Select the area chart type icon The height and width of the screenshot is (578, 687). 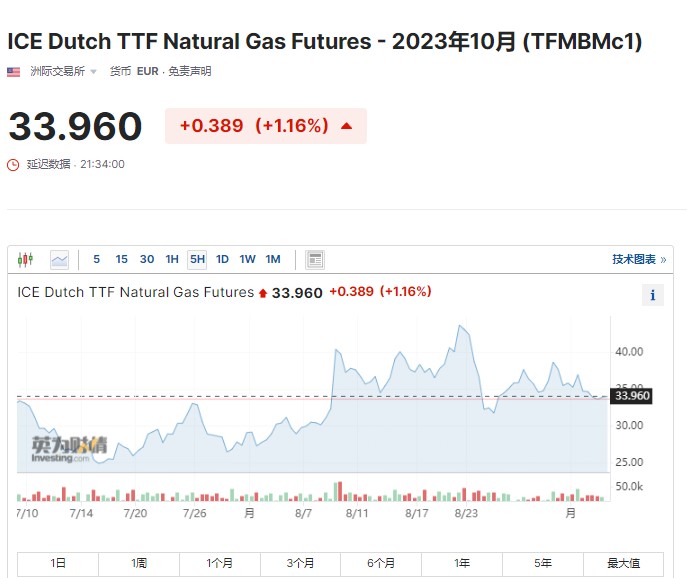60,260
